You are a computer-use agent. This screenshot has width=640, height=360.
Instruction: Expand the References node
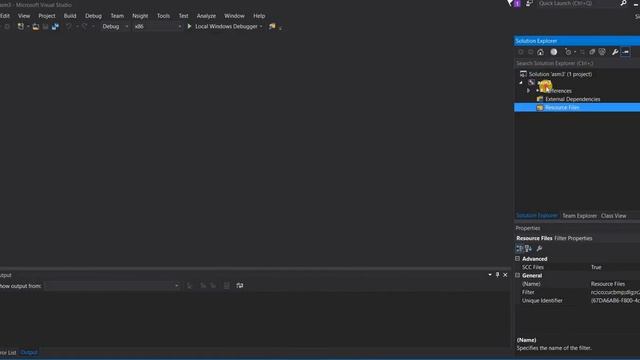click(528, 91)
